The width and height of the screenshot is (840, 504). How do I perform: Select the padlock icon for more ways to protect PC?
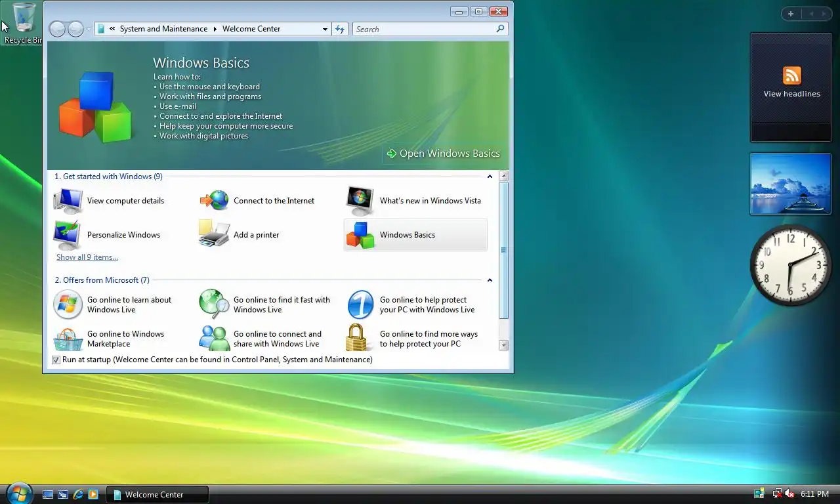pos(357,339)
